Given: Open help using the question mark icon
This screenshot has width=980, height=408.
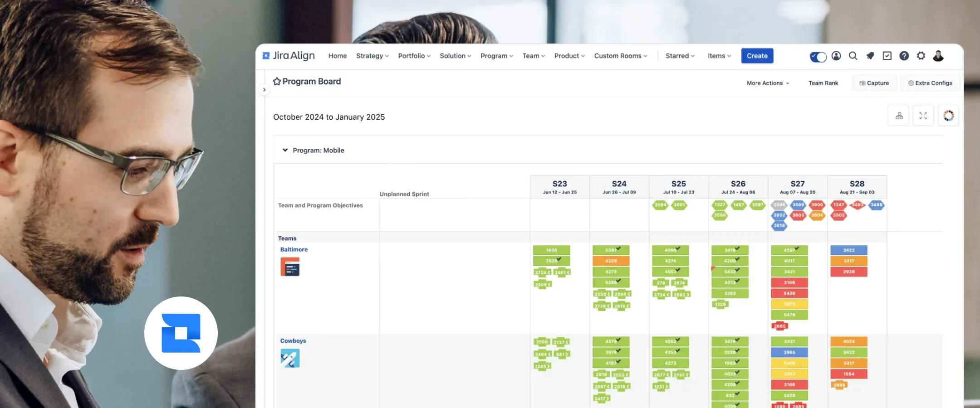Looking at the screenshot, I should 904,56.
